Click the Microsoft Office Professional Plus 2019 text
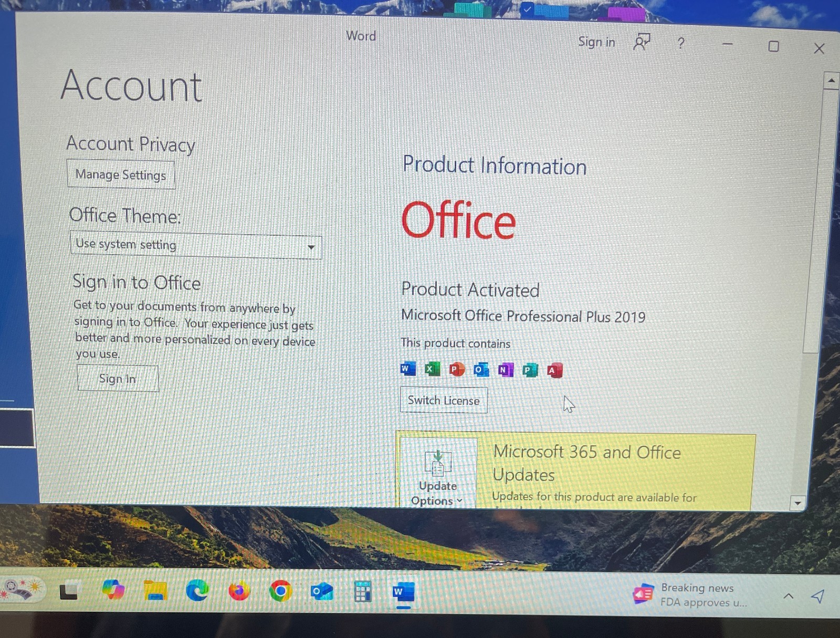This screenshot has height=638, width=840. click(523, 316)
